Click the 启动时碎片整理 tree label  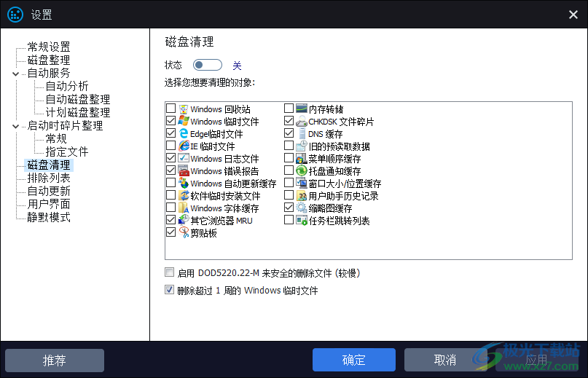[x=65, y=125]
